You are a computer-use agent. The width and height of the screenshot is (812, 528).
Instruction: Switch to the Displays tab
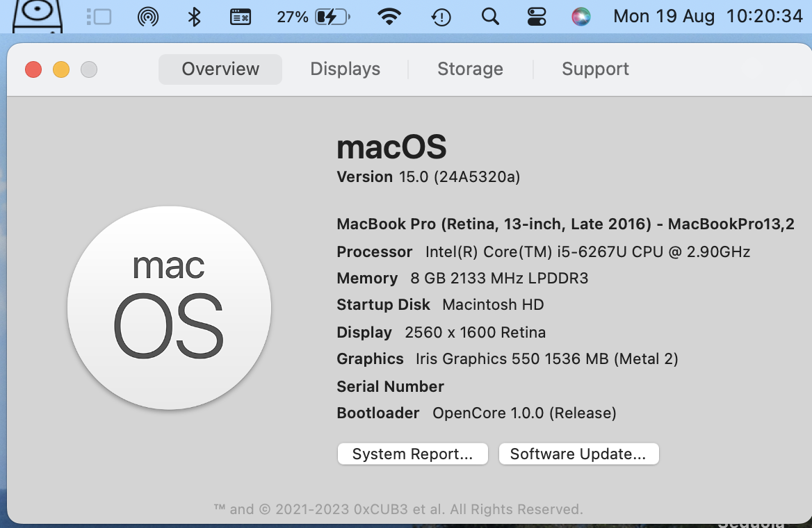pyautogui.click(x=345, y=69)
